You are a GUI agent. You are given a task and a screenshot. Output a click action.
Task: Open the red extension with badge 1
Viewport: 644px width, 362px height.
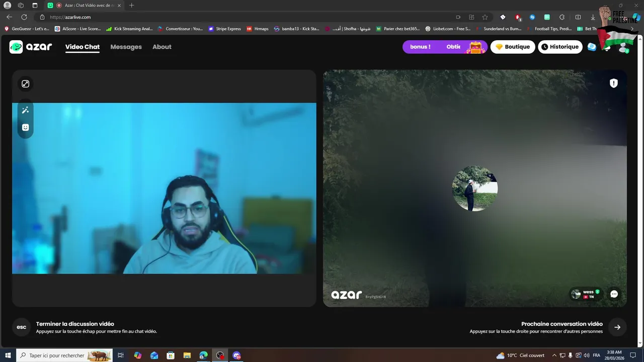point(518,17)
